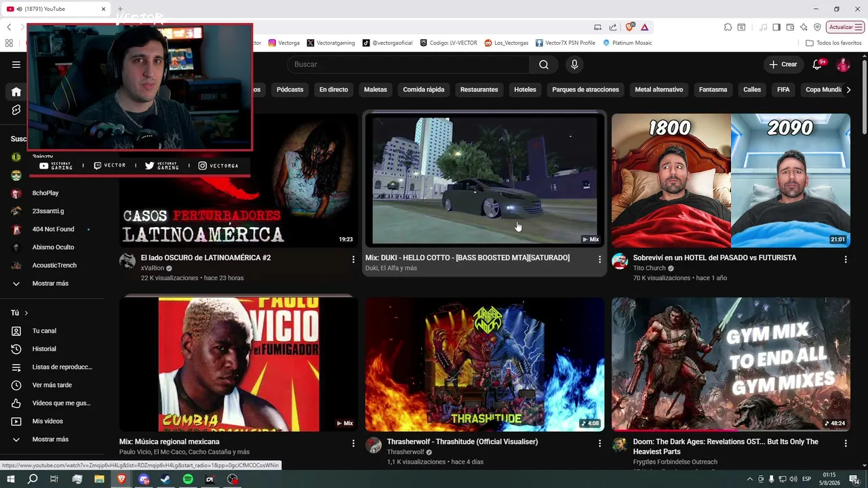868x488 pixels.
Task: Select the Restaurantes filter chip
Action: point(479,89)
